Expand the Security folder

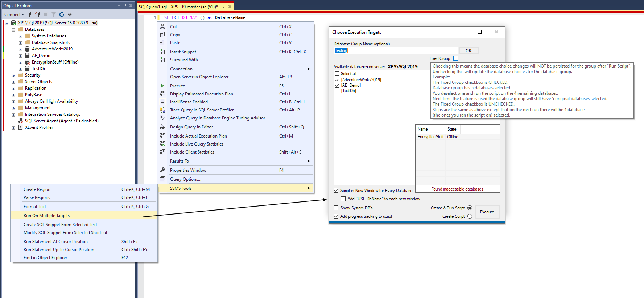point(13,75)
